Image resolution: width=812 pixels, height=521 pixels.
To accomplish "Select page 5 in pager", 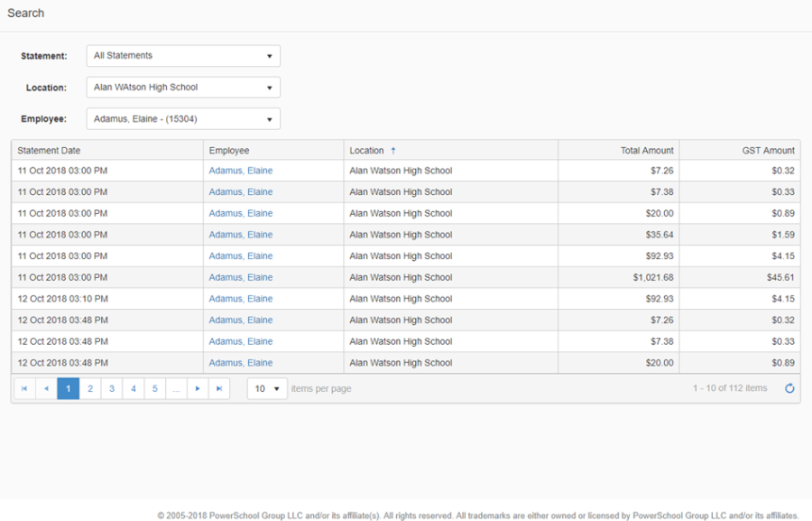I will tap(154, 388).
